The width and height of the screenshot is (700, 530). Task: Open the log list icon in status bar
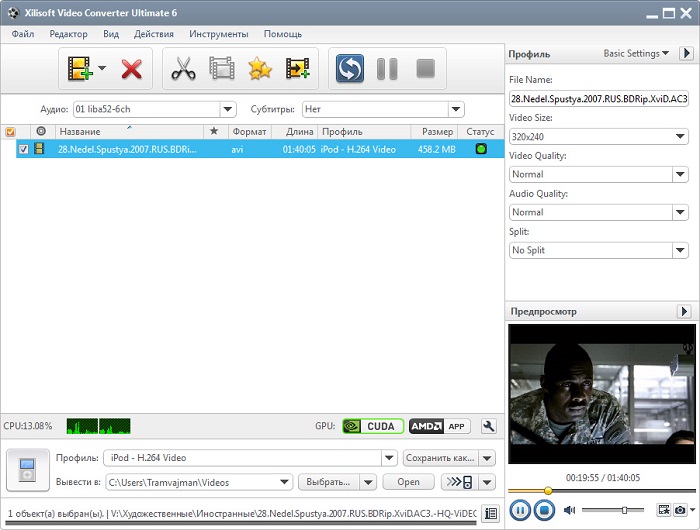point(491,513)
